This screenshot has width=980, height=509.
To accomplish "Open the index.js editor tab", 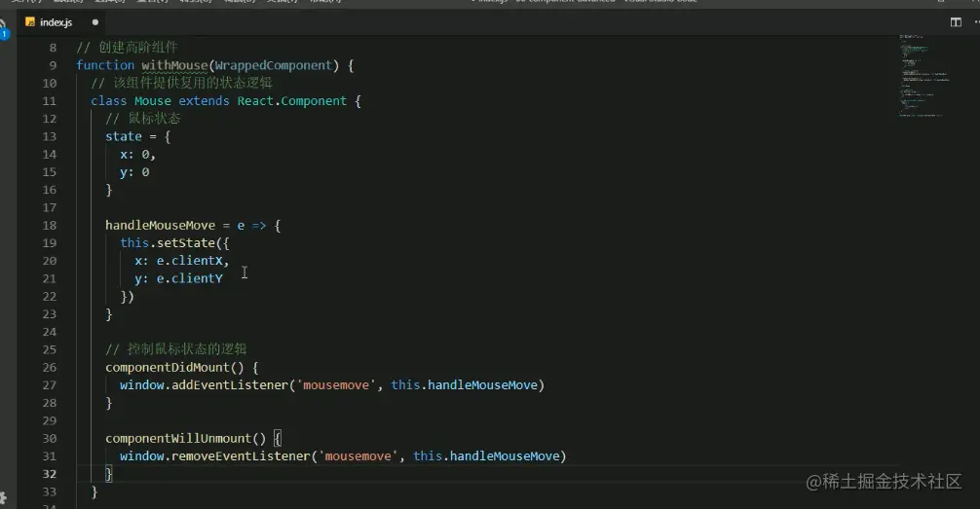I will tap(61, 22).
